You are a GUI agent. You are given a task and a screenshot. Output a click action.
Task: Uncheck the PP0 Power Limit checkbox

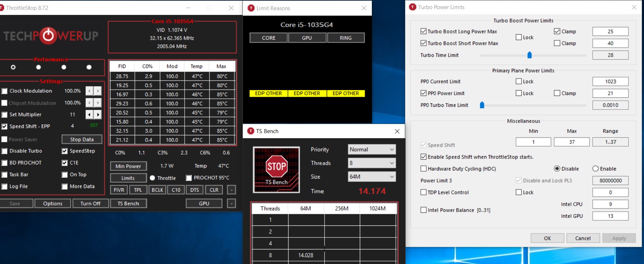click(x=423, y=93)
